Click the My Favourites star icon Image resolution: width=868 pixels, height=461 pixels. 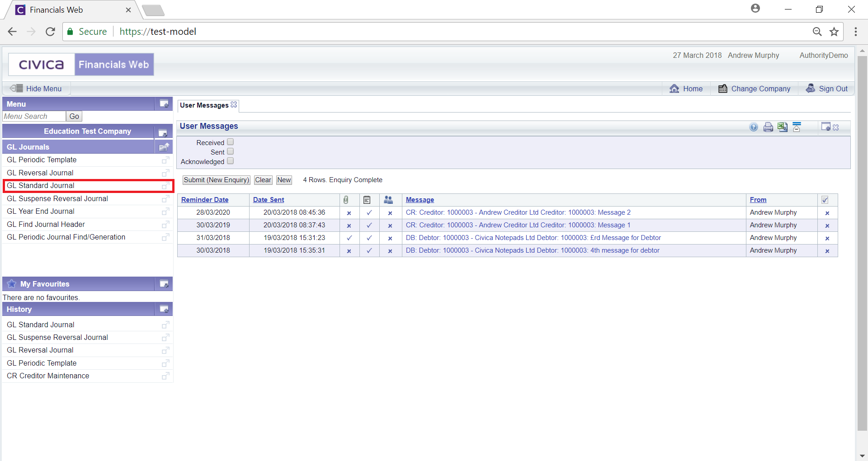click(12, 283)
